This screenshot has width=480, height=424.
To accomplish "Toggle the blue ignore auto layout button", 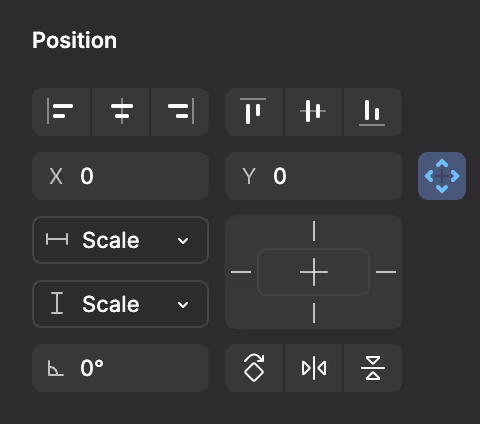I will click(x=442, y=176).
